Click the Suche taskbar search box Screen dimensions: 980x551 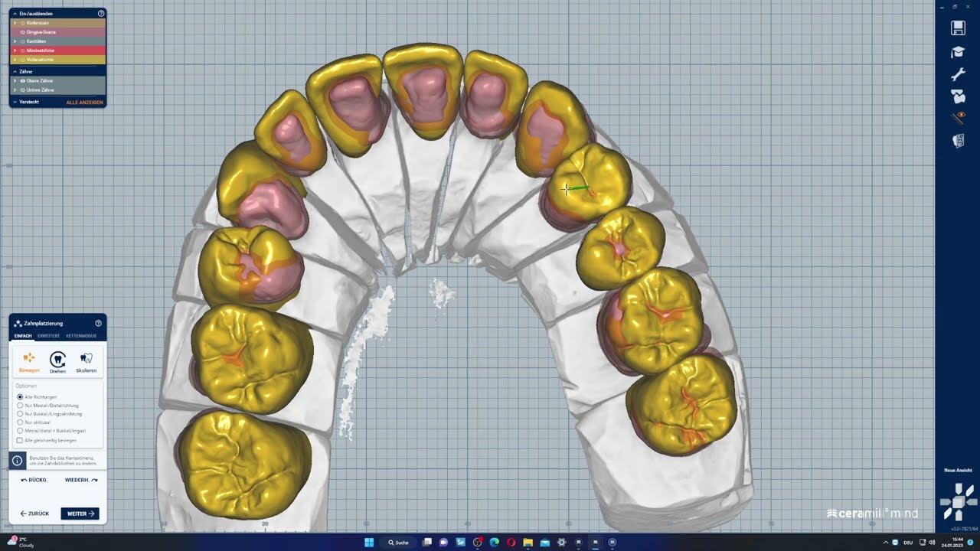398,543
